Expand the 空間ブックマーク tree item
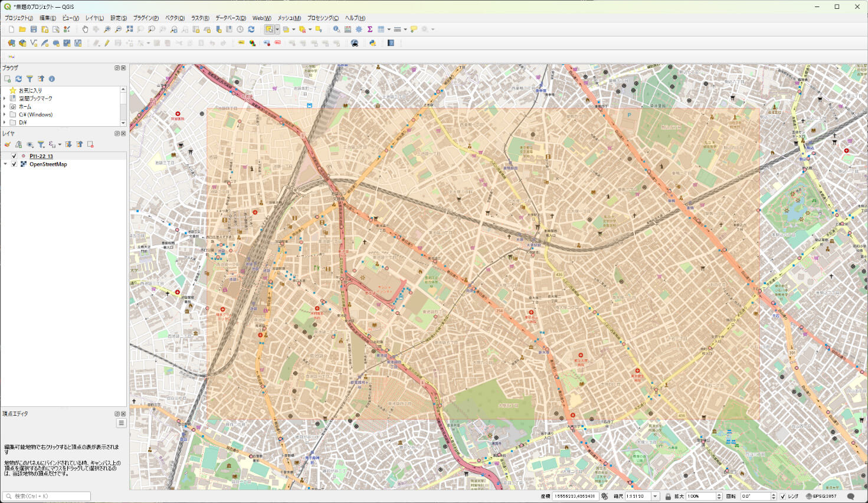This screenshot has height=503, width=868. point(5,98)
